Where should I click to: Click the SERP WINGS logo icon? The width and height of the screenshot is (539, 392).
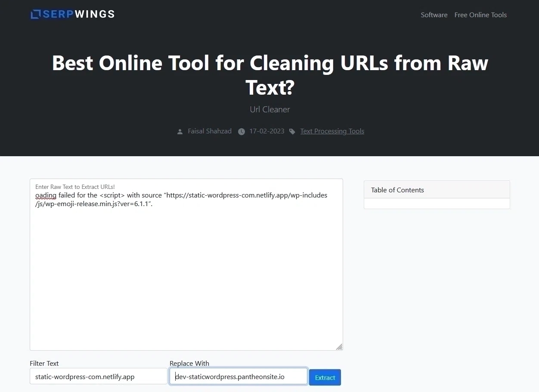pyautogui.click(x=35, y=14)
